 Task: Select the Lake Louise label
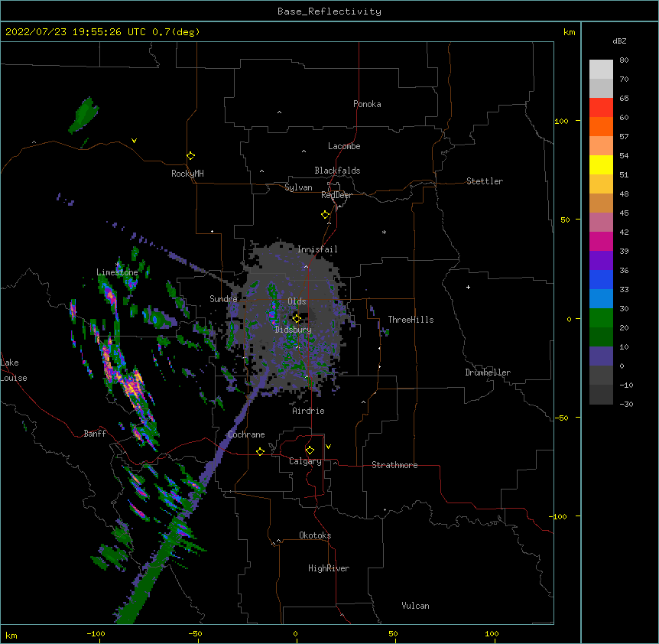click(x=14, y=370)
